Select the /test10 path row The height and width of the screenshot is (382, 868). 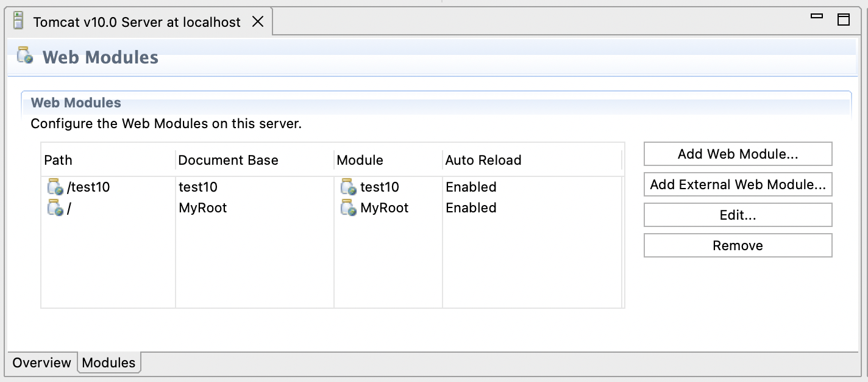[x=332, y=187]
